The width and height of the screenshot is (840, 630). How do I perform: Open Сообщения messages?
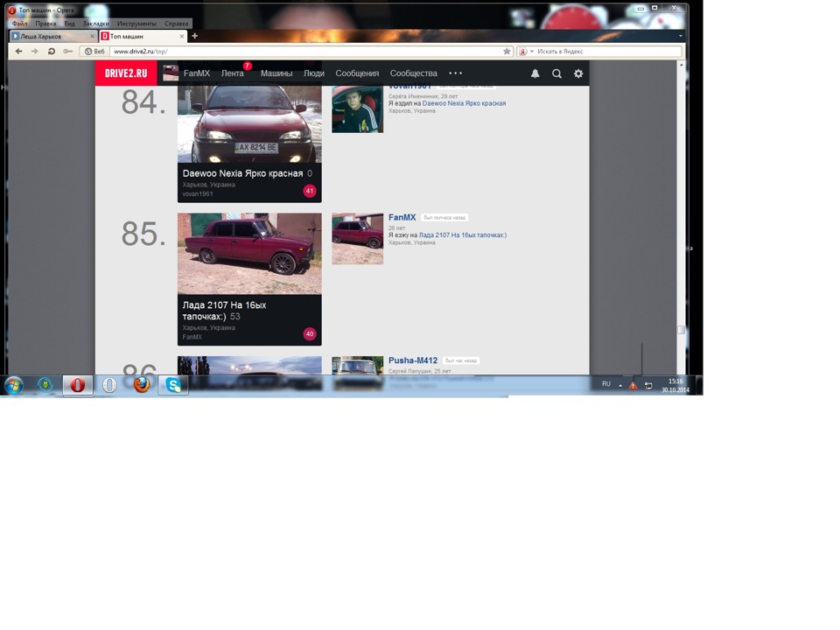point(357,73)
